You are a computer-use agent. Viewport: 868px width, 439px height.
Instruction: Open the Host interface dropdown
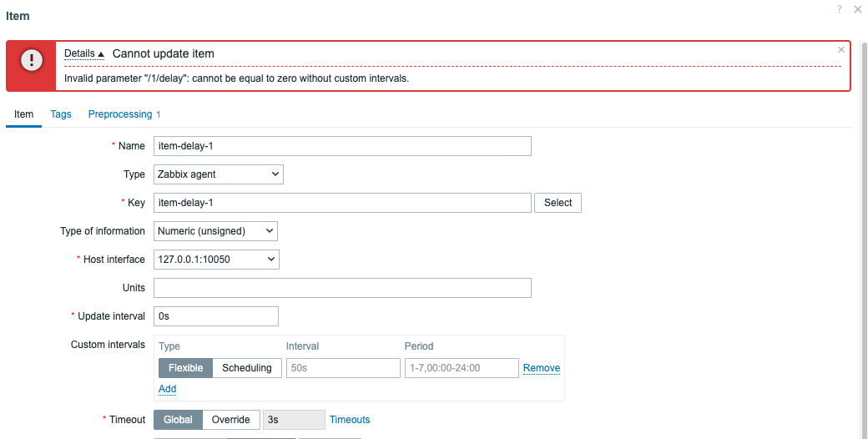[x=216, y=260]
